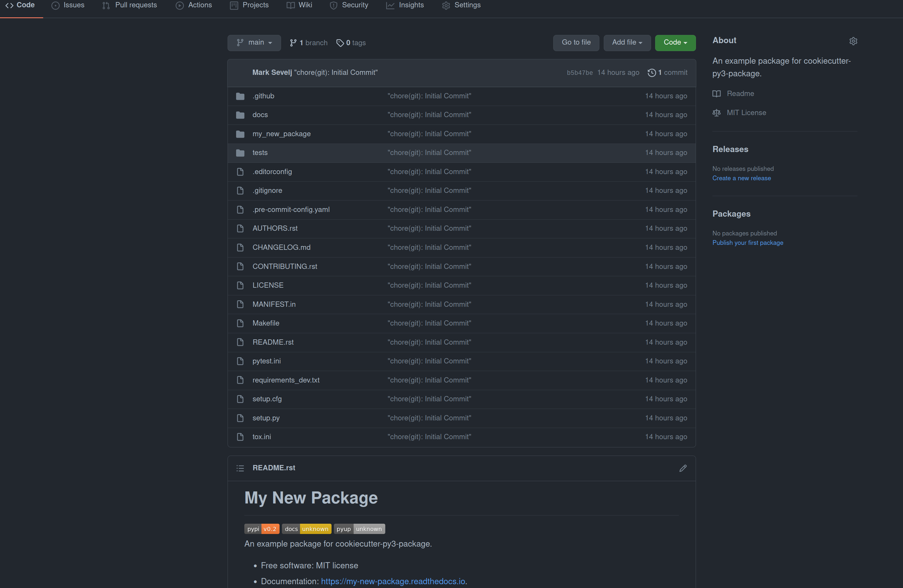
Task: Click the file icon beside setup.py
Action: coord(240,418)
